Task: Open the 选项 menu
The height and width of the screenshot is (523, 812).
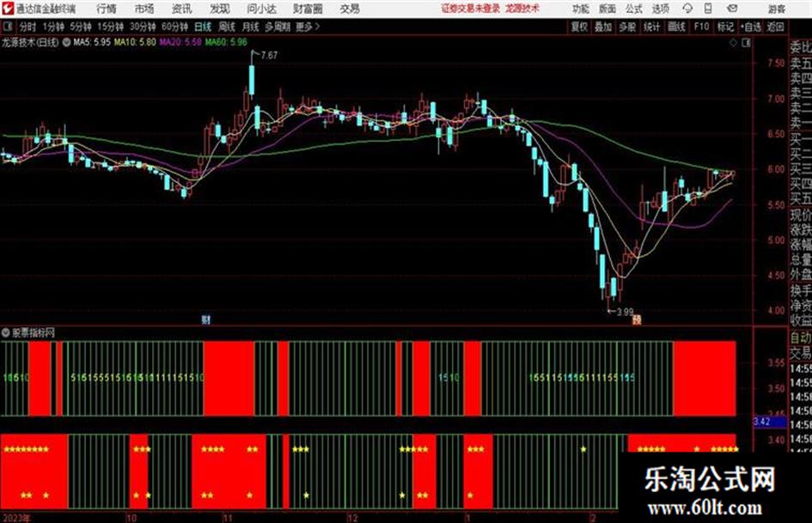Action: [x=661, y=9]
